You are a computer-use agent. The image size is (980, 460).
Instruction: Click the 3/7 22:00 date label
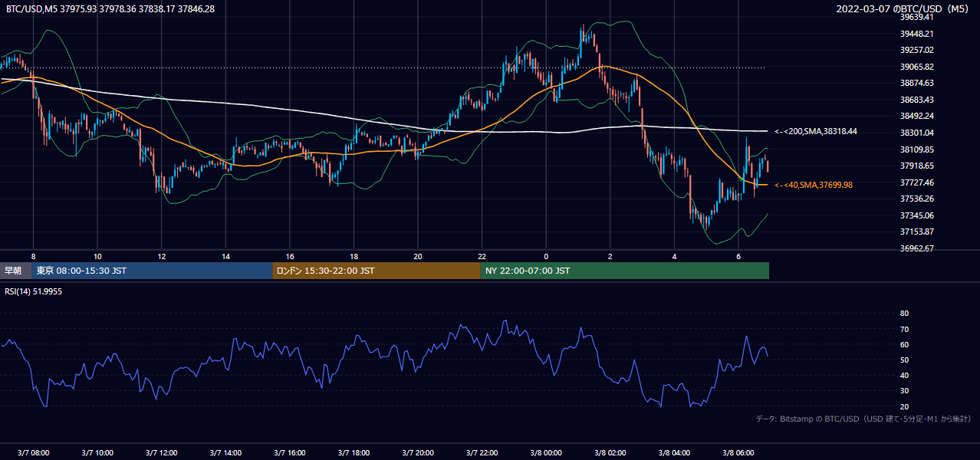click(x=482, y=453)
